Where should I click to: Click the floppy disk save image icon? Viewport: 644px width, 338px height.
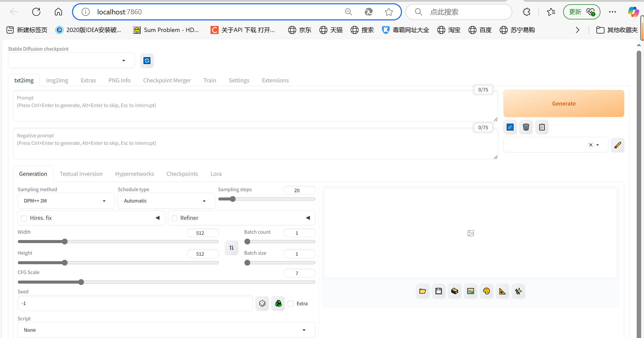coord(438,291)
